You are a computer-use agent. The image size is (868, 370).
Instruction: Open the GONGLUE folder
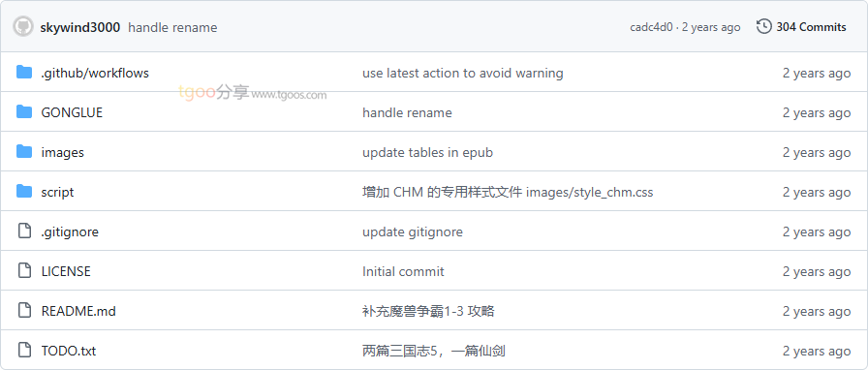[x=72, y=112]
